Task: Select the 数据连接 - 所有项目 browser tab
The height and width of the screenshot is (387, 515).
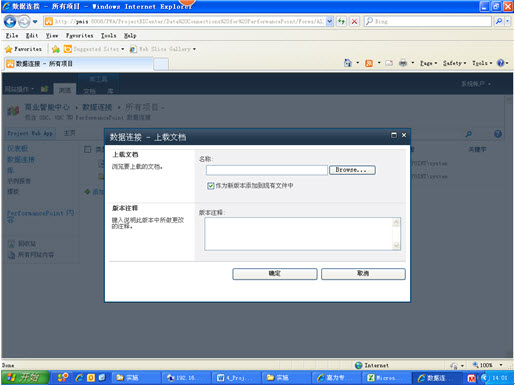Action: (79, 64)
